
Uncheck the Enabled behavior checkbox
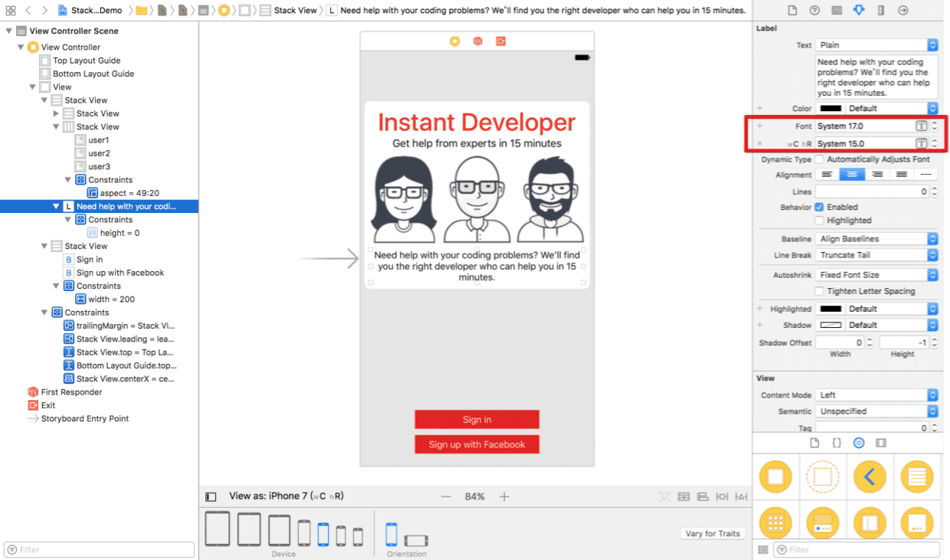point(819,207)
